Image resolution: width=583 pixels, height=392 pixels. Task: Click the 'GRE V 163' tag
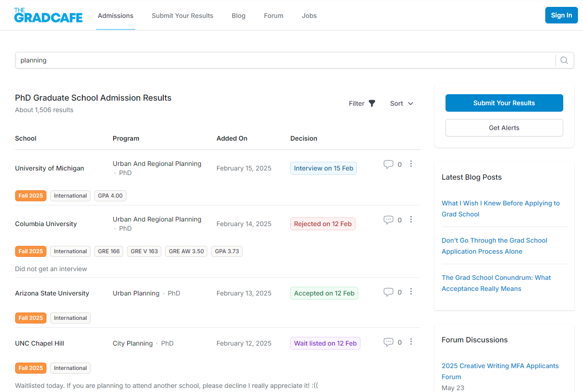click(144, 251)
